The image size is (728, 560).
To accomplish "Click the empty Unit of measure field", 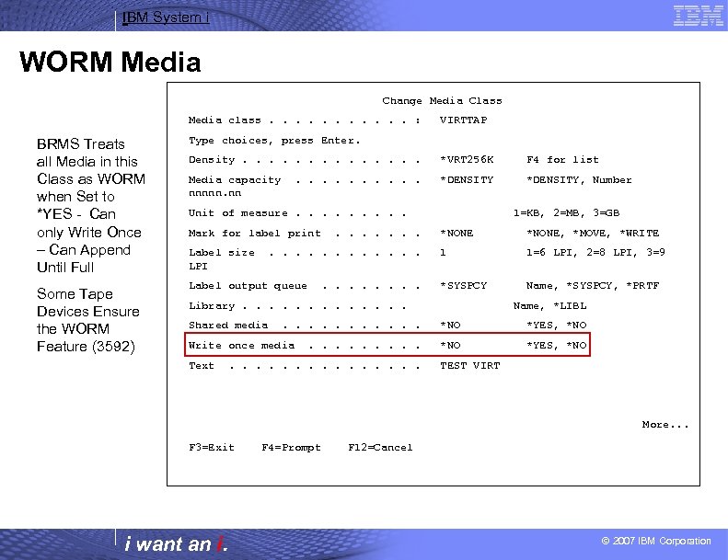I will point(459,213).
